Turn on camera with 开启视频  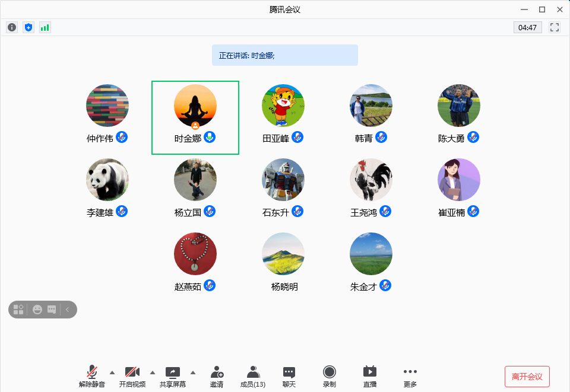(132, 376)
